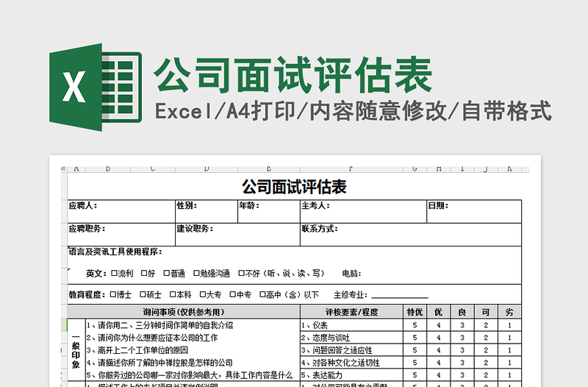Check the 普通 English level box
Viewport: 588px width, 387px height.
point(167,273)
